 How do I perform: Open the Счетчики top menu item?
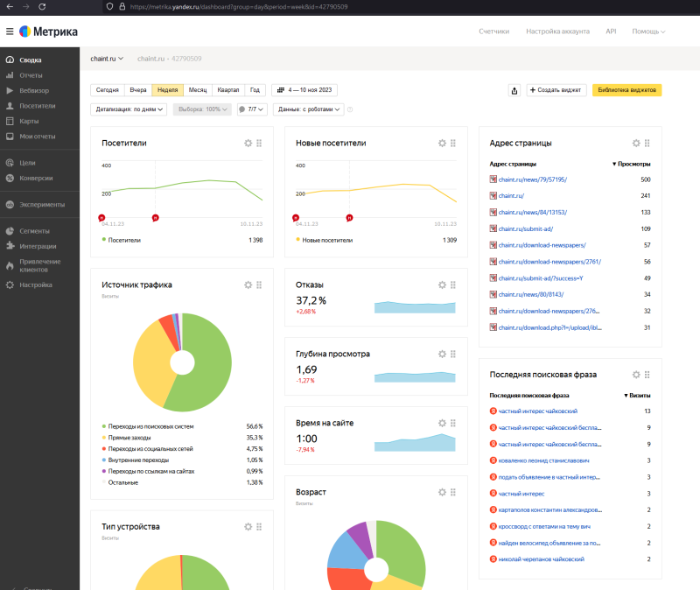pyautogui.click(x=493, y=32)
